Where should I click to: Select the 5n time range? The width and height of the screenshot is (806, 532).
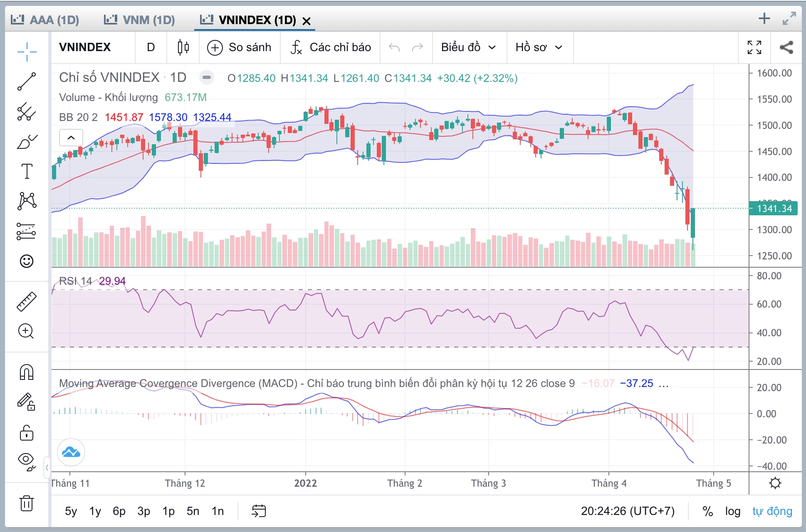click(193, 511)
